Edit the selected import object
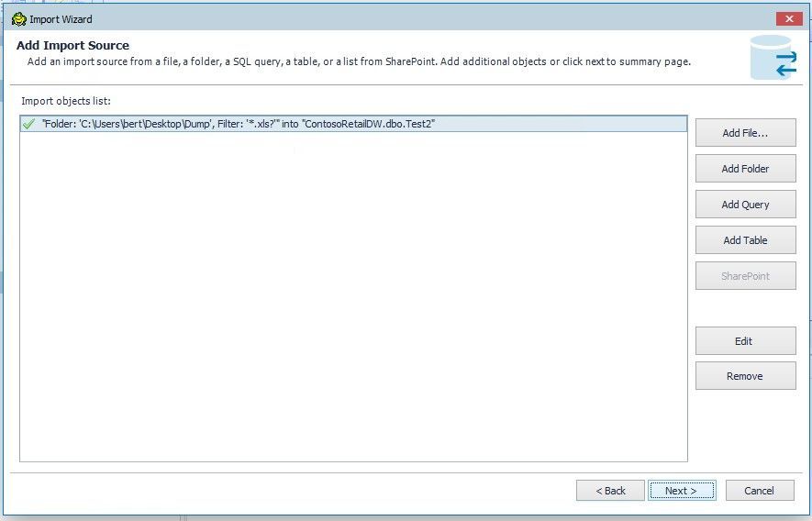The image size is (812, 521). 745,341
